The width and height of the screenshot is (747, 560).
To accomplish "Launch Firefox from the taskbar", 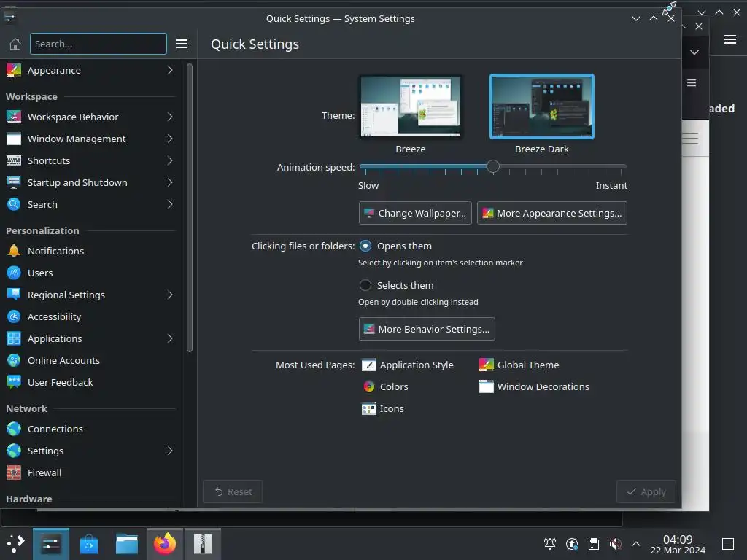I will click(164, 544).
